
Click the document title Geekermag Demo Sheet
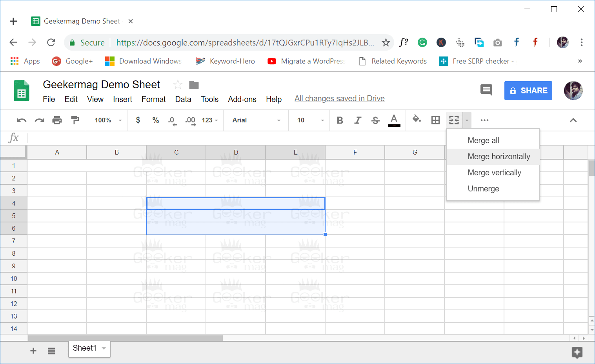click(x=101, y=84)
